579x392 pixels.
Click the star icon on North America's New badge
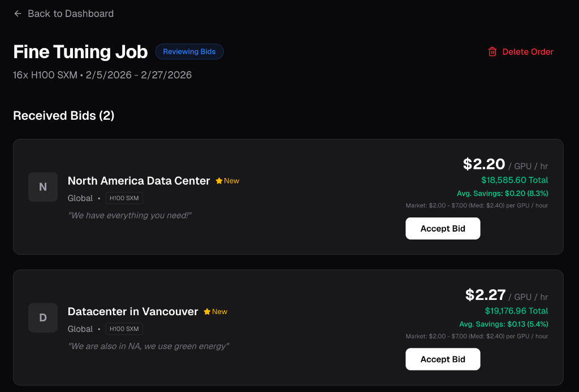tap(218, 181)
